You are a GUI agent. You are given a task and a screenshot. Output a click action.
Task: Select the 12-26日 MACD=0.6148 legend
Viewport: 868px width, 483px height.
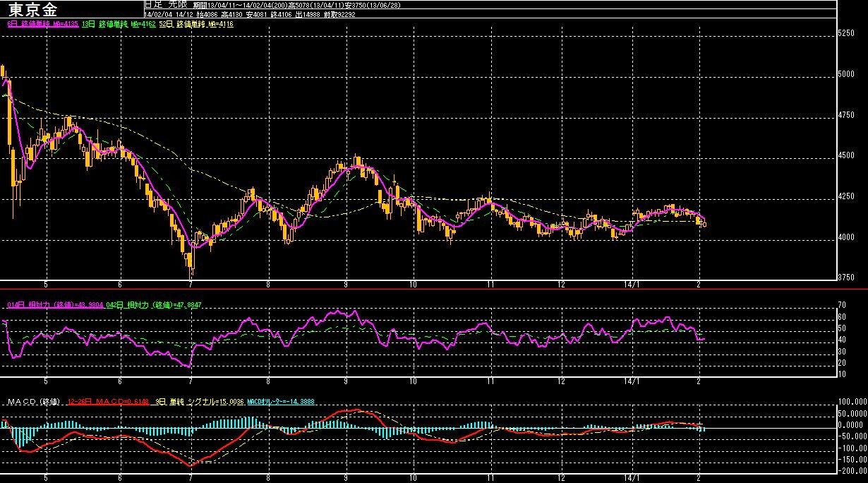[109, 402]
